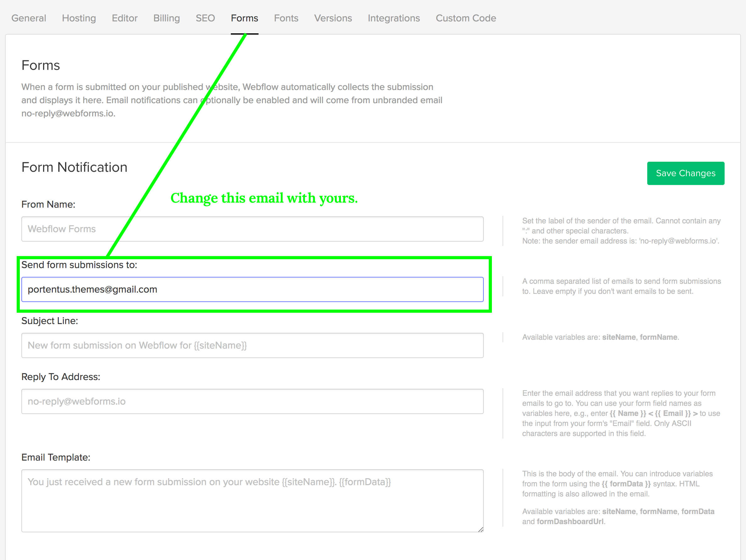Viewport: 746px width, 560px height.
Task: Grab the Email Template resize handle
Action: point(481,529)
